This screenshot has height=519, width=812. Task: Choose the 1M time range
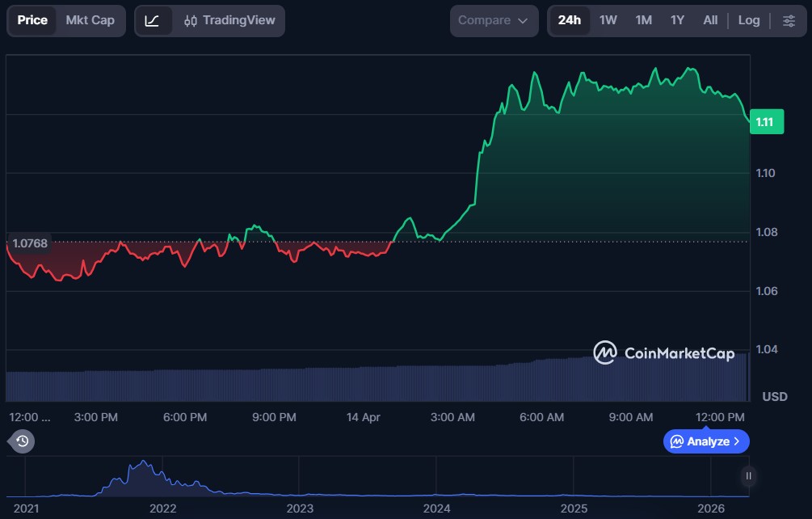coord(643,20)
